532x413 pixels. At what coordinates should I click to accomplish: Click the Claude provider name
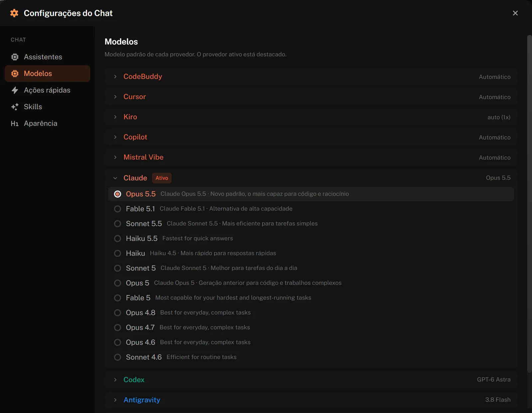[135, 178]
